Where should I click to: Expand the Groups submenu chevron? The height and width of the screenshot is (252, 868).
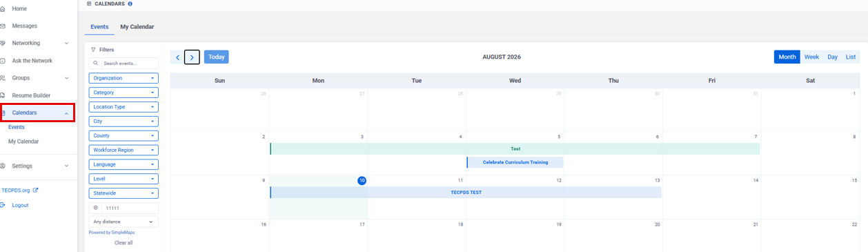click(67, 78)
